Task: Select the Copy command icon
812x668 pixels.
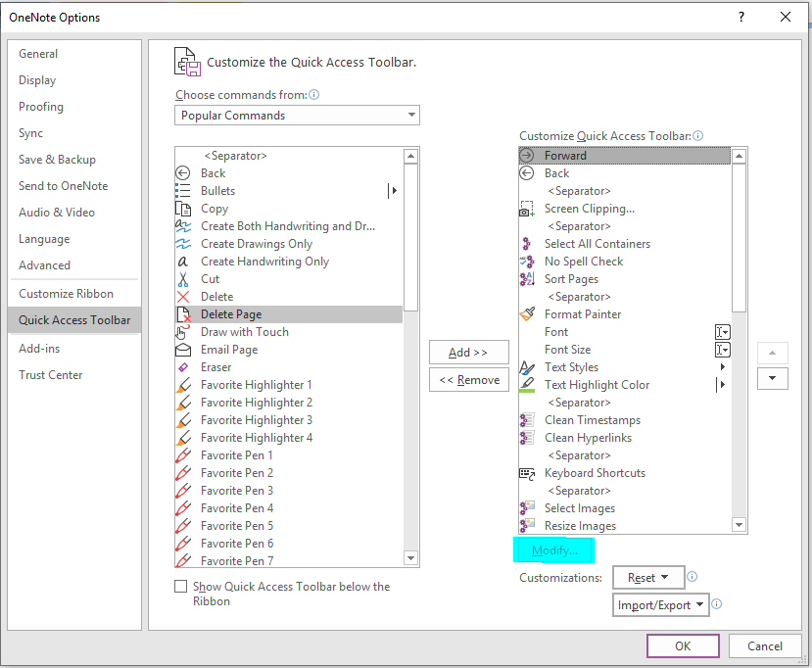Action: tap(186, 208)
